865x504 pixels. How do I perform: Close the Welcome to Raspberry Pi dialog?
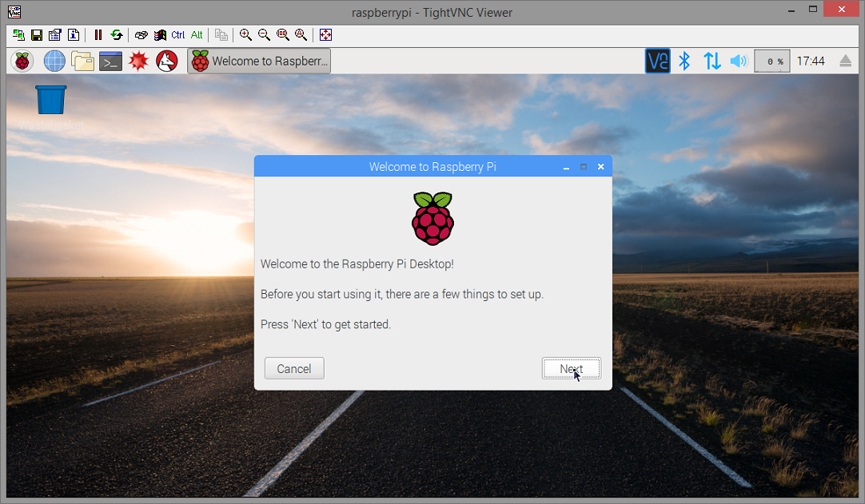[600, 166]
